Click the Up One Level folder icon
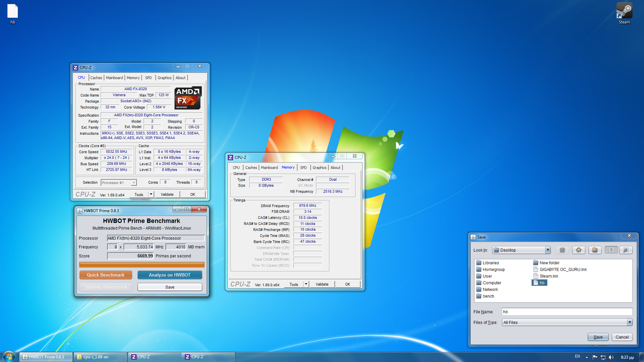Screen dimensions: 644x362 click(562, 250)
